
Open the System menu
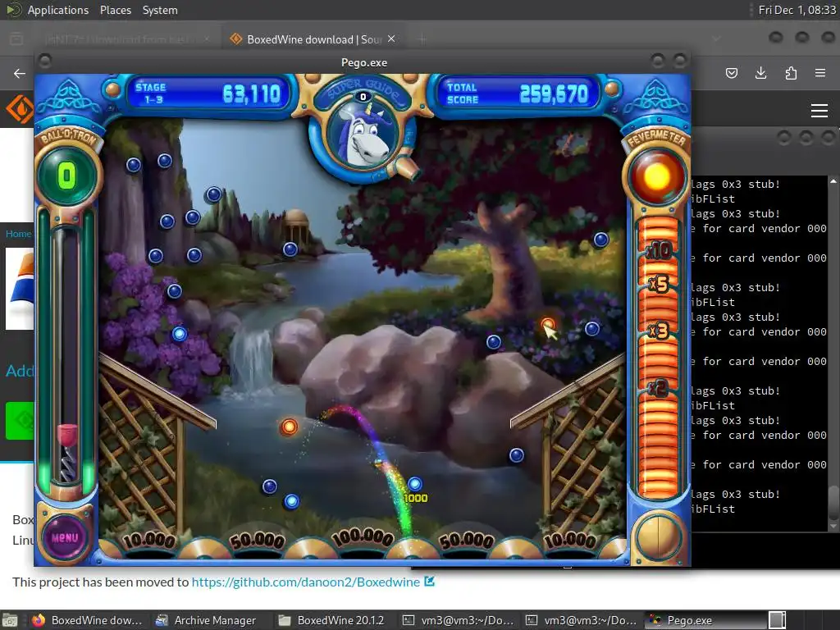tap(160, 10)
